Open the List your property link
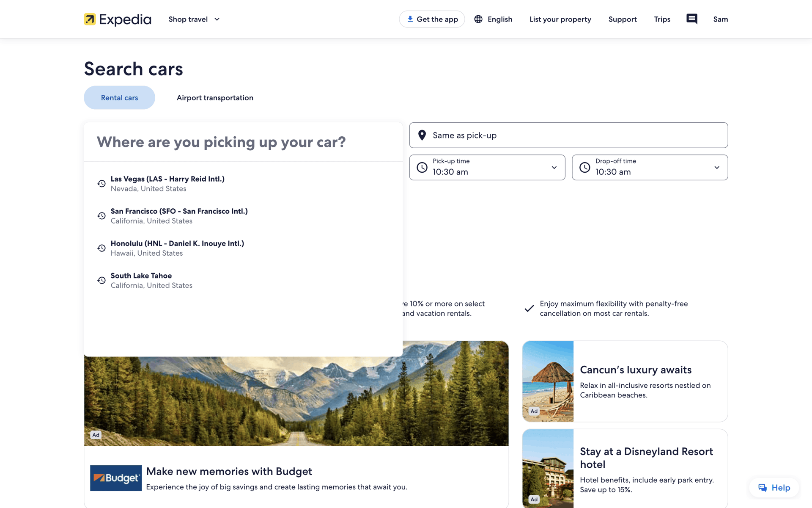Screen dimensions: 812x508 pyautogui.click(x=560, y=19)
